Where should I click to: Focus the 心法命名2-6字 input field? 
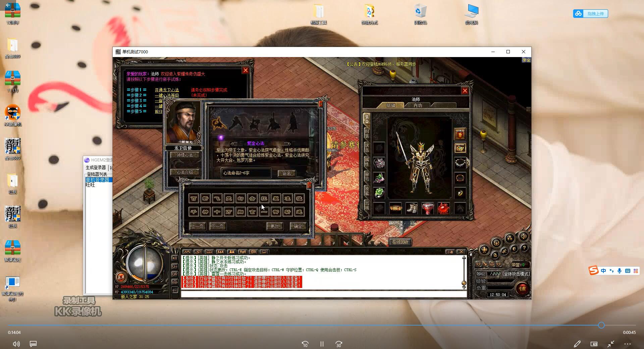click(246, 173)
